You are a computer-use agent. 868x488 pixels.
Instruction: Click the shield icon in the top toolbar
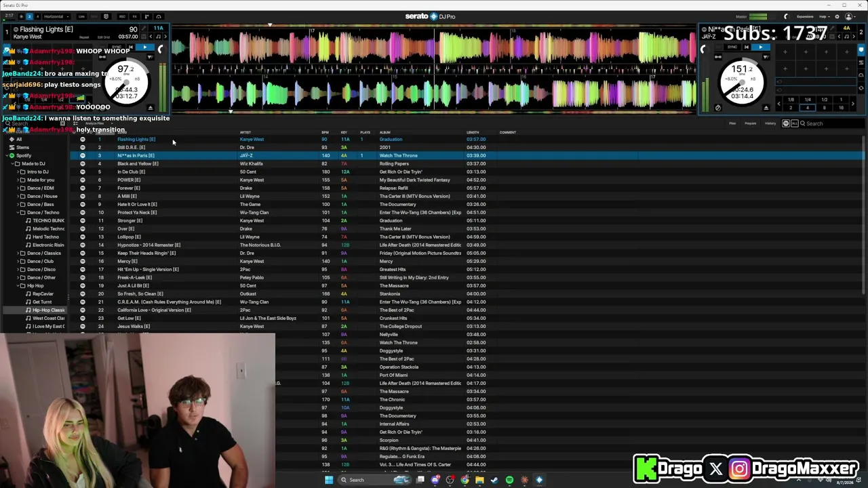tap(106, 16)
